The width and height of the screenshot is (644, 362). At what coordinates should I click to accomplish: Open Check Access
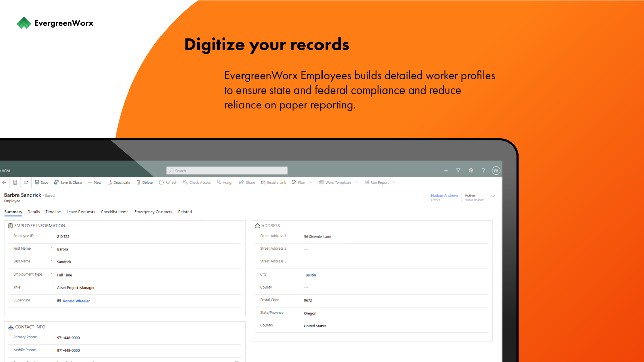(x=197, y=183)
